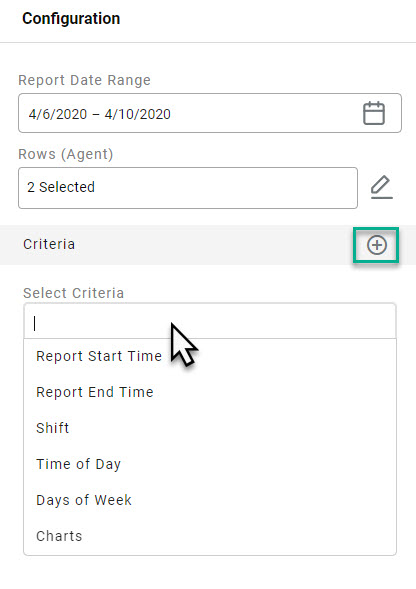Click the end date 4/10/2020 in range field
This screenshot has height=589, width=416.
[138, 114]
